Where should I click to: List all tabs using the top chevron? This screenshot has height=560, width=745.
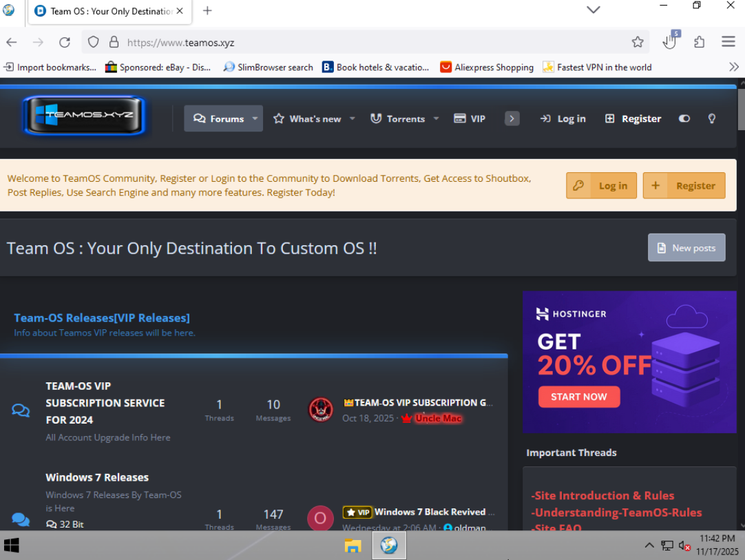pyautogui.click(x=594, y=10)
